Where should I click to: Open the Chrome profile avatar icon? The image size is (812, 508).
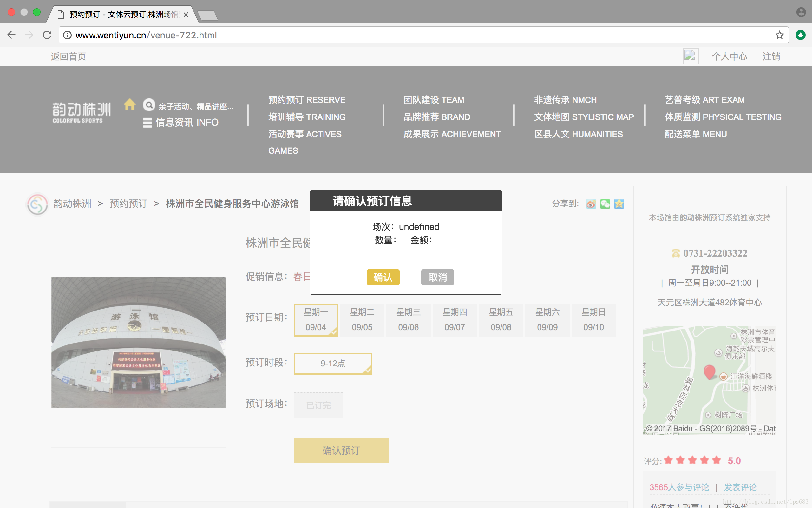(801, 12)
